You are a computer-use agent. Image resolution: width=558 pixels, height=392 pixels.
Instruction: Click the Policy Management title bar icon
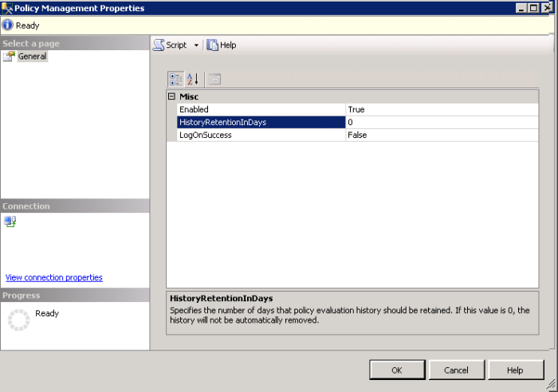click(x=8, y=8)
